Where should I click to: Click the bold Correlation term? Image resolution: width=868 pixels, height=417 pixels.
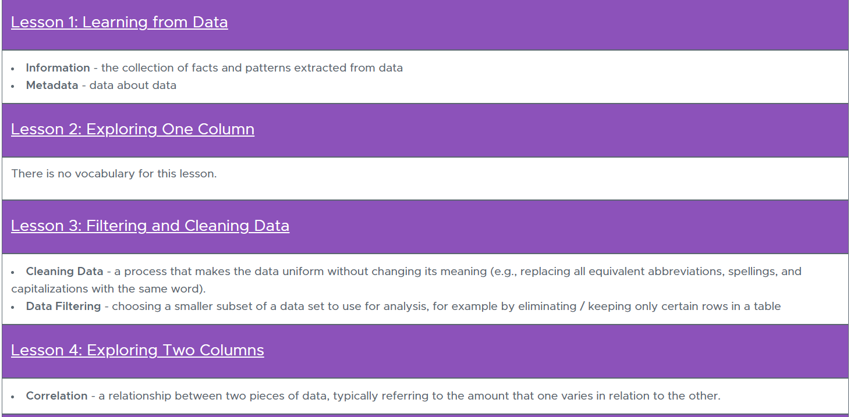tap(56, 396)
